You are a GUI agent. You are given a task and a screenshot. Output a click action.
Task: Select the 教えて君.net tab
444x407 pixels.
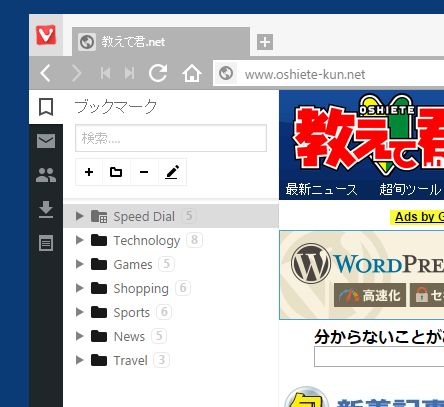click(x=161, y=42)
